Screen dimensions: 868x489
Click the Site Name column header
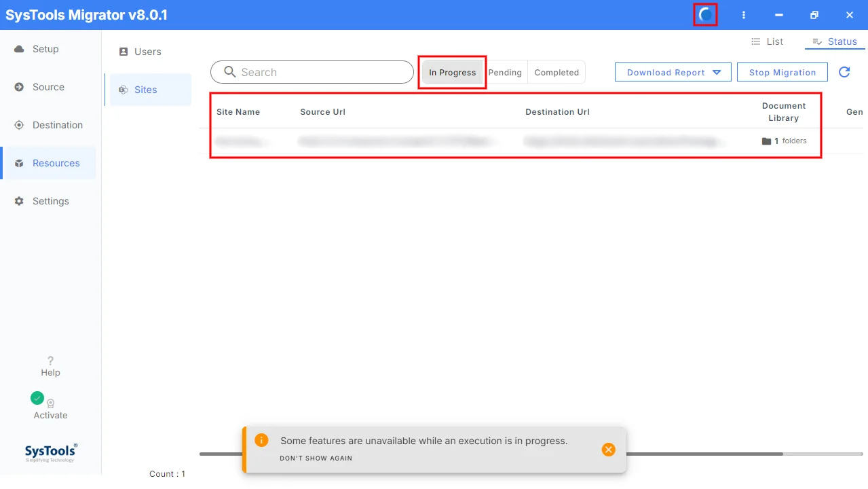coord(238,112)
